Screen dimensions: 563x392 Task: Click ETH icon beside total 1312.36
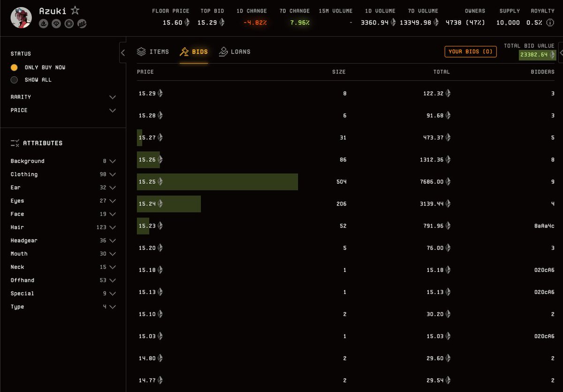[x=448, y=159]
